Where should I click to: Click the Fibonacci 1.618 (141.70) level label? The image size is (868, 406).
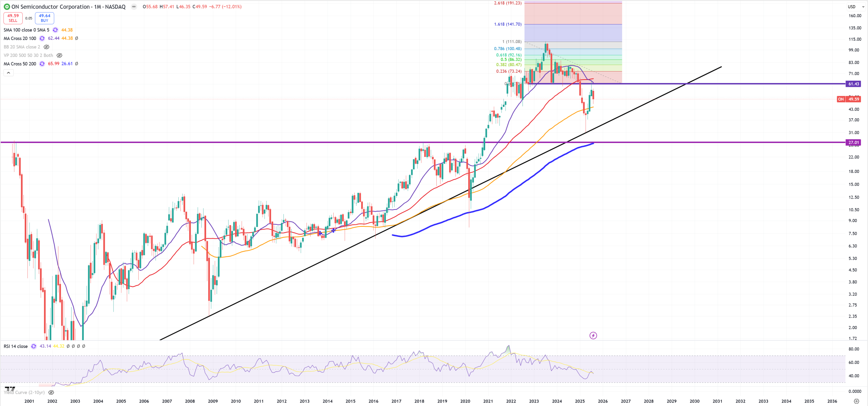point(508,24)
